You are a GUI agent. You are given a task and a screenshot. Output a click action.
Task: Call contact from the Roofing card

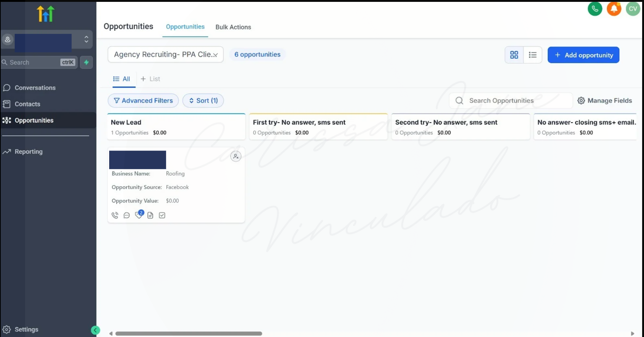pyautogui.click(x=115, y=216)
